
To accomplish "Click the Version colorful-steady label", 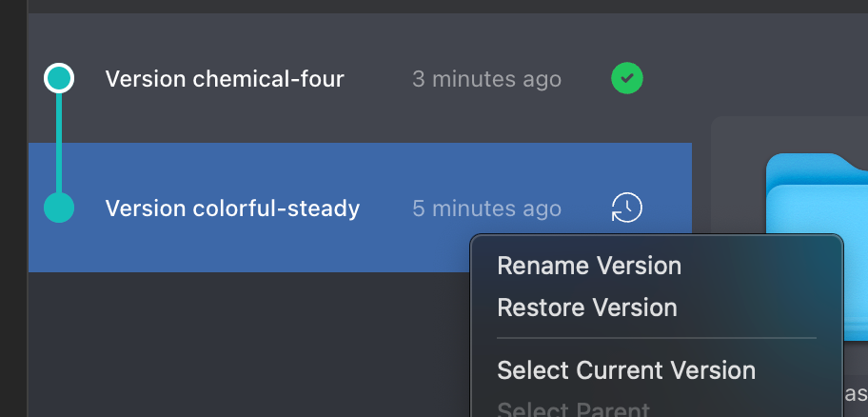I will tap(232, 208).
